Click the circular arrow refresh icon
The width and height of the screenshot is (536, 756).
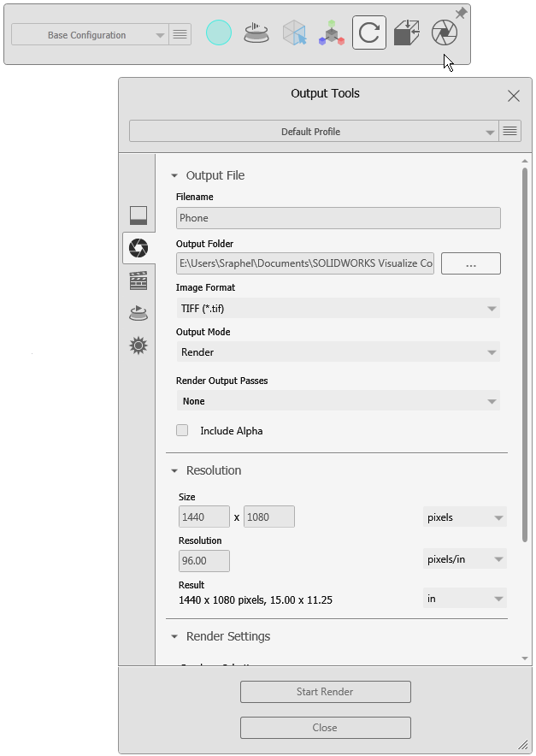point(369,33)
